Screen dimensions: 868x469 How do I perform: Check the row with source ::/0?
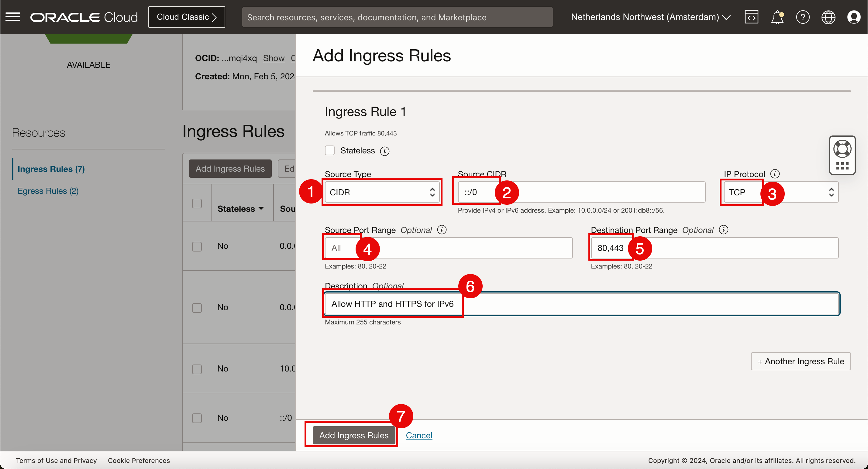coord(197,418)
